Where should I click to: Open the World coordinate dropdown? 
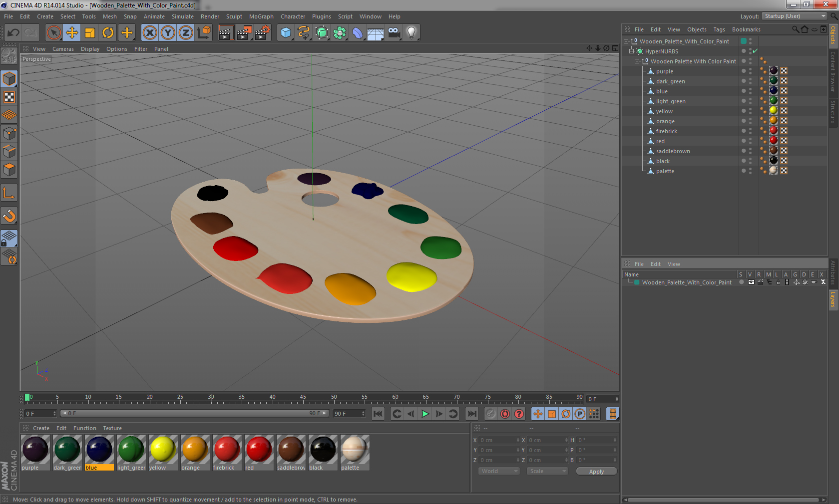pos(499,471)
